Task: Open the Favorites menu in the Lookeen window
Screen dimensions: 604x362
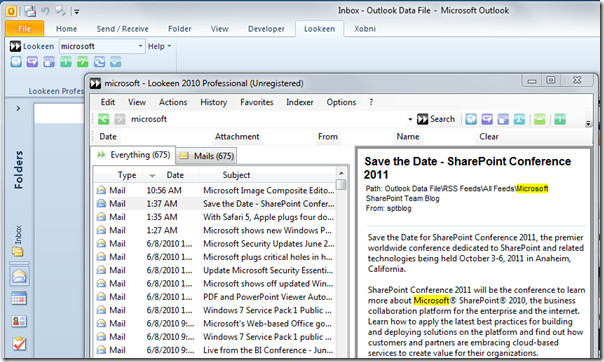Action: (257, 102)
